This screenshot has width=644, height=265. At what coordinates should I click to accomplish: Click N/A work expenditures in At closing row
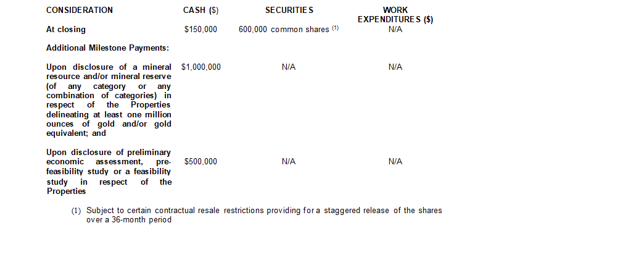[x=395, y=30]
